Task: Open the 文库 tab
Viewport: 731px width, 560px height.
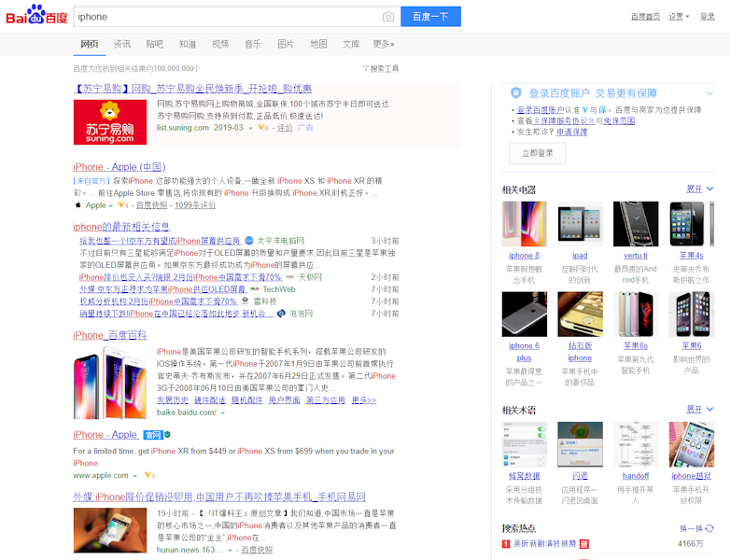Action: coord(351,44)
